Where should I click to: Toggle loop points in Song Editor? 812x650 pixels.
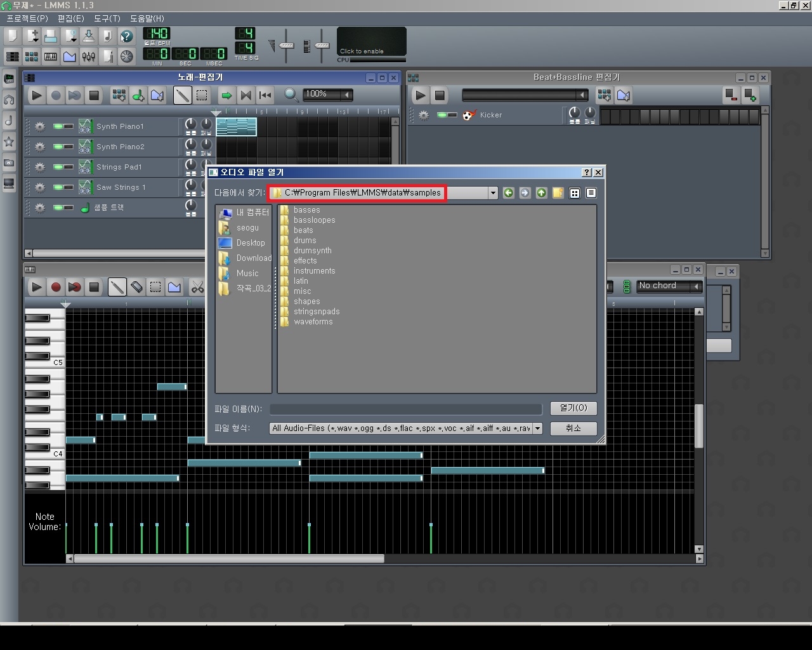(x=246, y=95)
